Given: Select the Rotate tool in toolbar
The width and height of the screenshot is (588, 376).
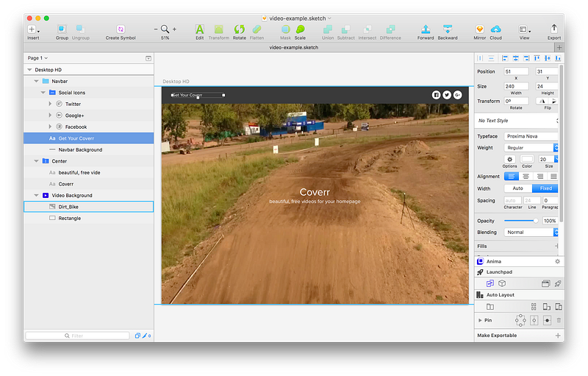Looking at the screenshot, I should pos(240,29).
